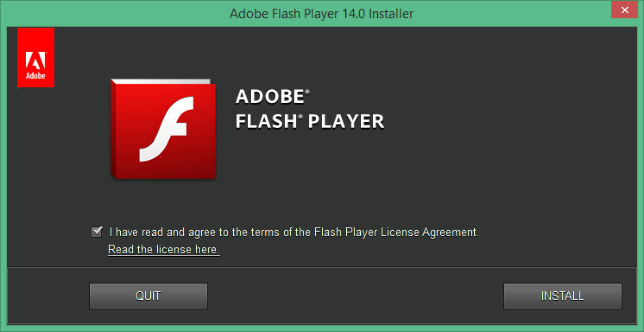Viewport: 644px width, 332px height.
Task: Click the Flash Player red book icon
Action: pyautogui.click(x=163, y=129)
